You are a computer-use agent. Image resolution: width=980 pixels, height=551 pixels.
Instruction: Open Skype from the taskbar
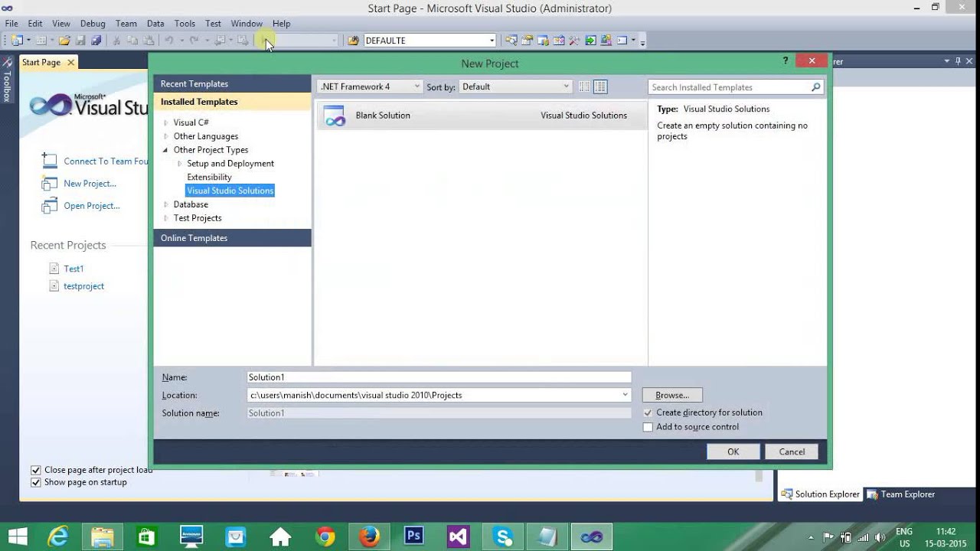(x=503, y=536)
